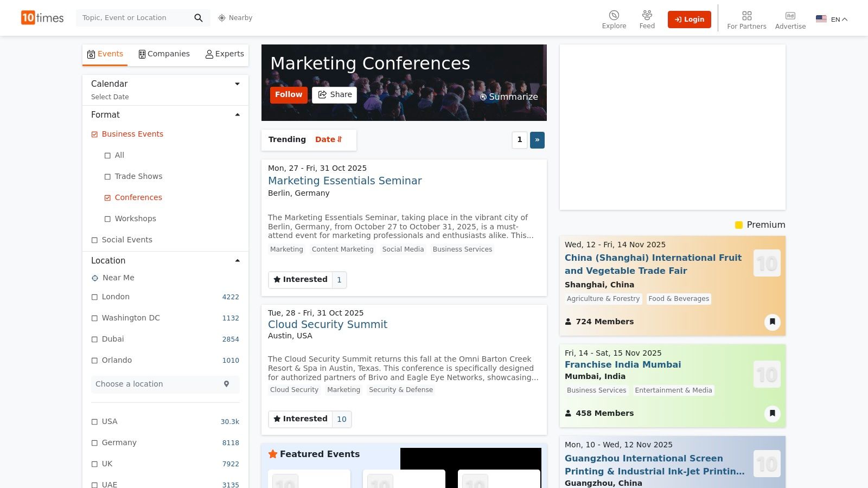The image size is (868, 488).
Task: Open the Advertise page
Action: (x=790, y=18)
